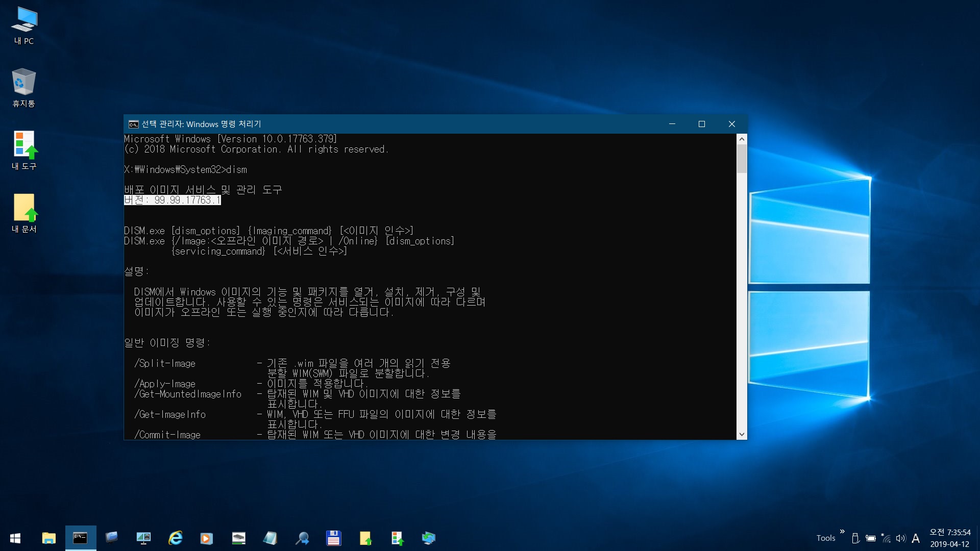The image size is (980, 551).
Task: Close the Command Prompt window
Action: tap(732, 124)
